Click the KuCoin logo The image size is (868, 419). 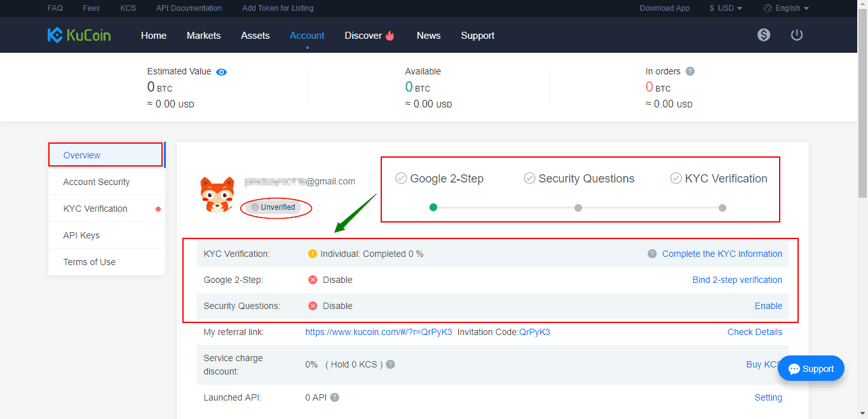point(79,36)
